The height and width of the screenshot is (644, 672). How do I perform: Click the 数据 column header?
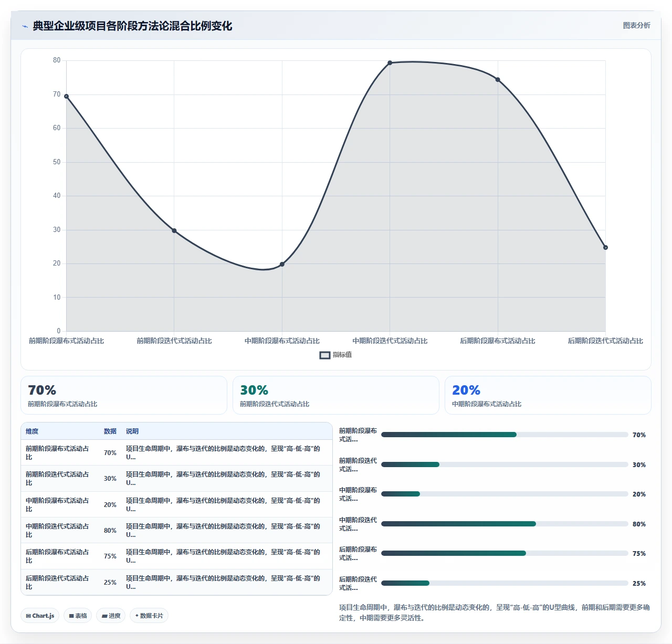click(x=110, y=431)
